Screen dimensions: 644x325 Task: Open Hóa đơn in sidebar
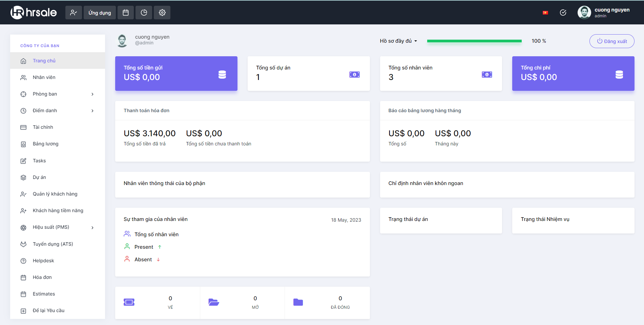coord(58,277)
